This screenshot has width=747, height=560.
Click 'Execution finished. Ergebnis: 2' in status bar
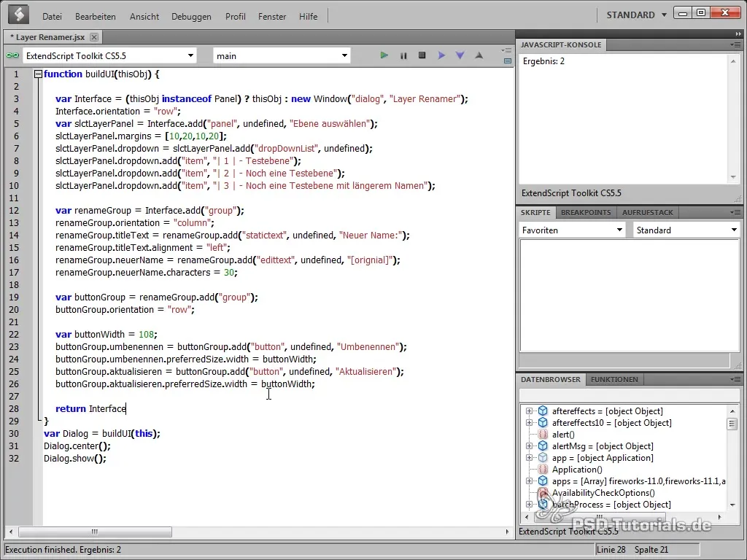(x=63, y=550)
